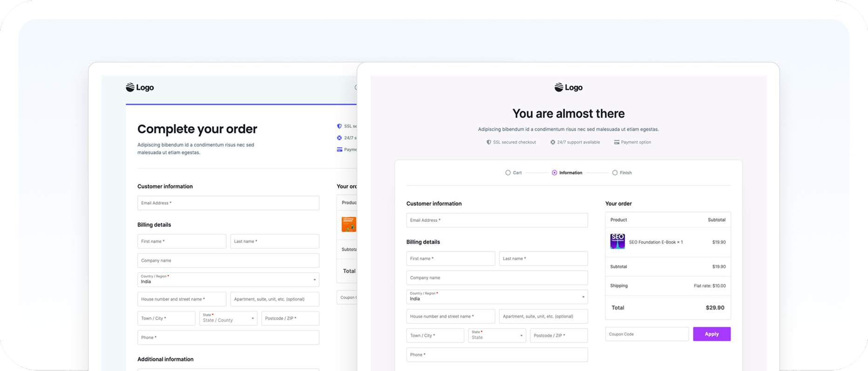Open State / County dropdown in left form

click(x=228, y=318)
